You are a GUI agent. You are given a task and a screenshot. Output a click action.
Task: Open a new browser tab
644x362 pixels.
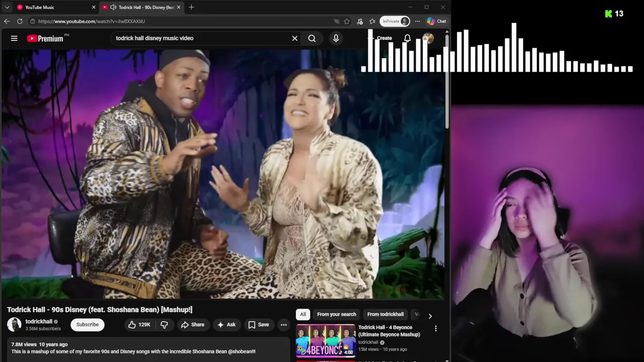click(191, 7)
